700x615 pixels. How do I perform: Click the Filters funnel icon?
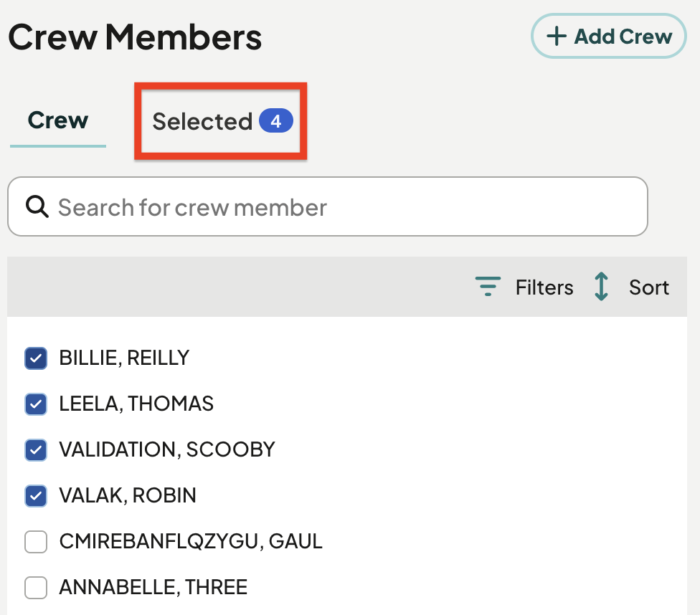click(488, 287)
